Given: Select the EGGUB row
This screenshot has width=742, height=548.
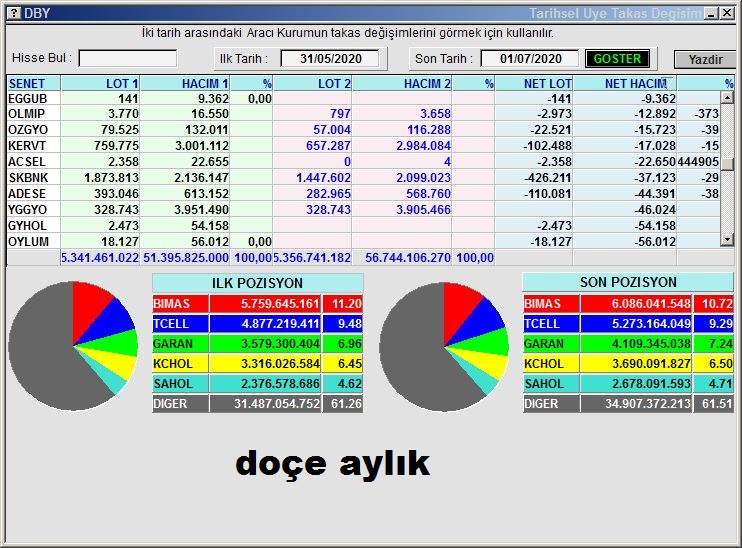Looking at the screenshot, I should (363, 98).
